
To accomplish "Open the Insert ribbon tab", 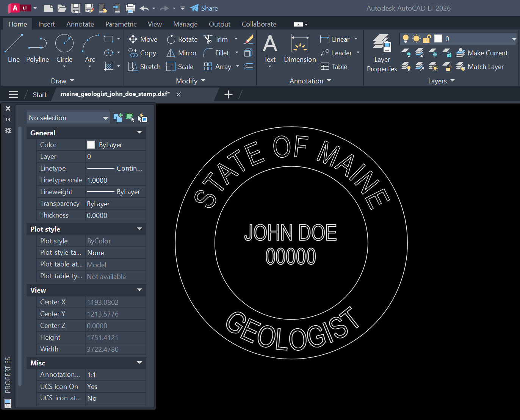I will point(47,24).
